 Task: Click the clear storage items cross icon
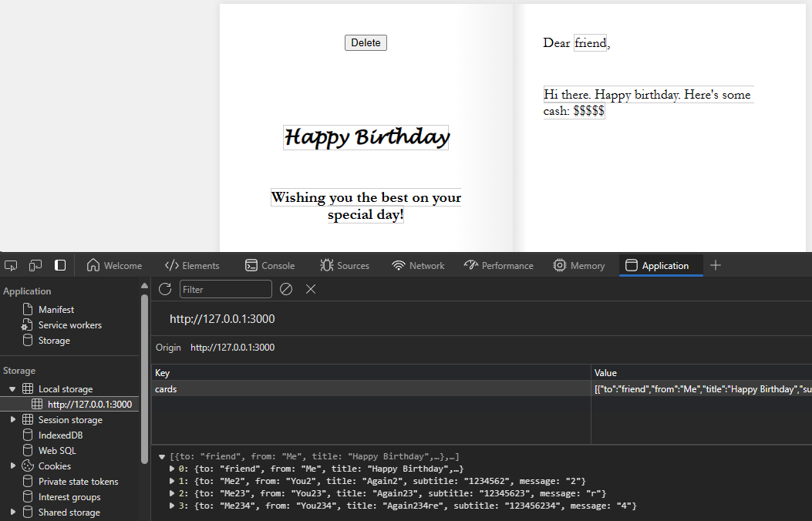pos(311,289)
